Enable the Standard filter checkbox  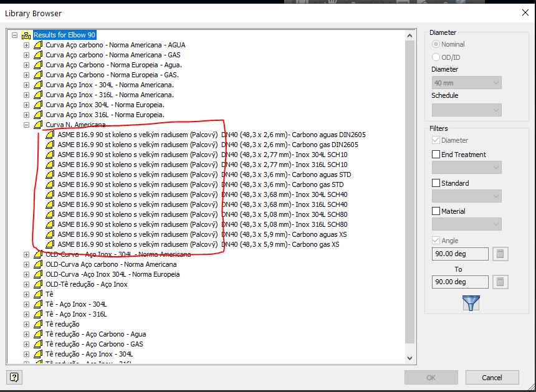[x=436, y=183]
